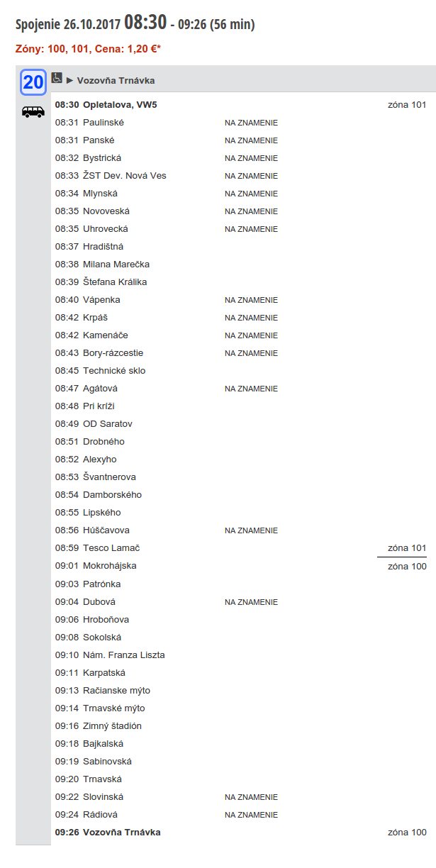This screenshot has height=868, width=436.
Task: Click NA ZNAMENIE label beside Paulinské
Action: [x=251, y=123]
